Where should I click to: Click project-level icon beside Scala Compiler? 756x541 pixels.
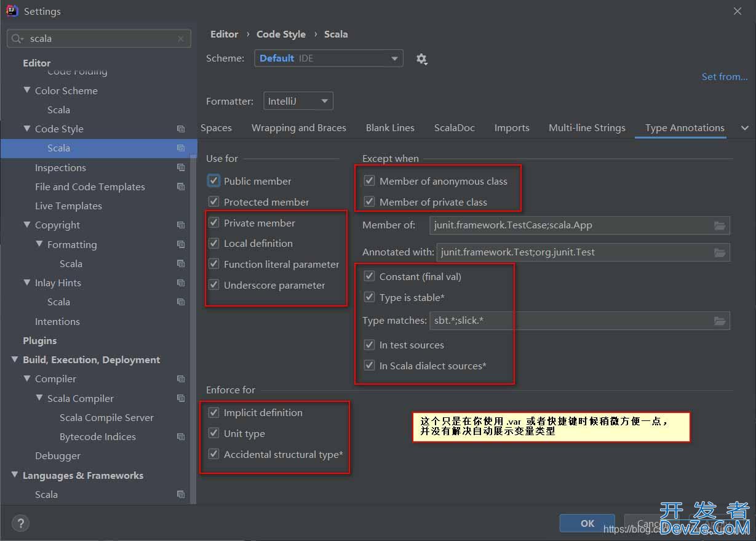[x=181, y=398]
